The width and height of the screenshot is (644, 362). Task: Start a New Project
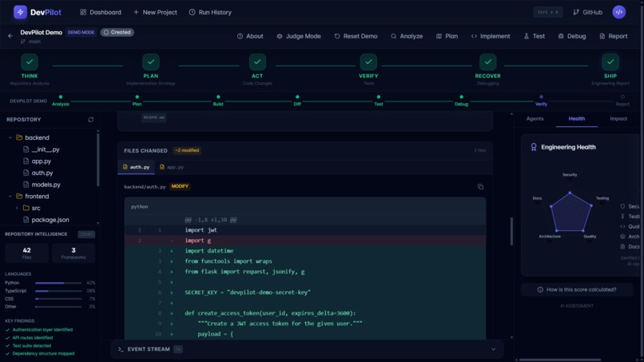pyautogui.click(x=155, y=12)
